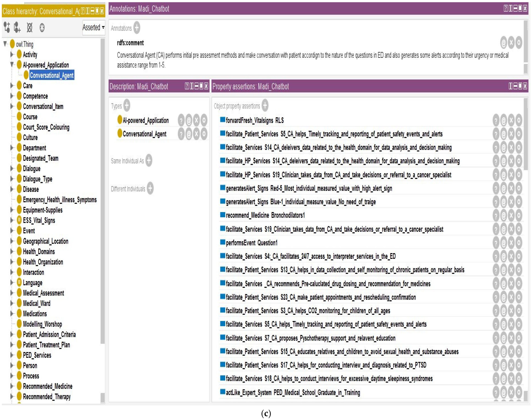Expand the Medications class node

pyautogui.click(x=11, y=313)
